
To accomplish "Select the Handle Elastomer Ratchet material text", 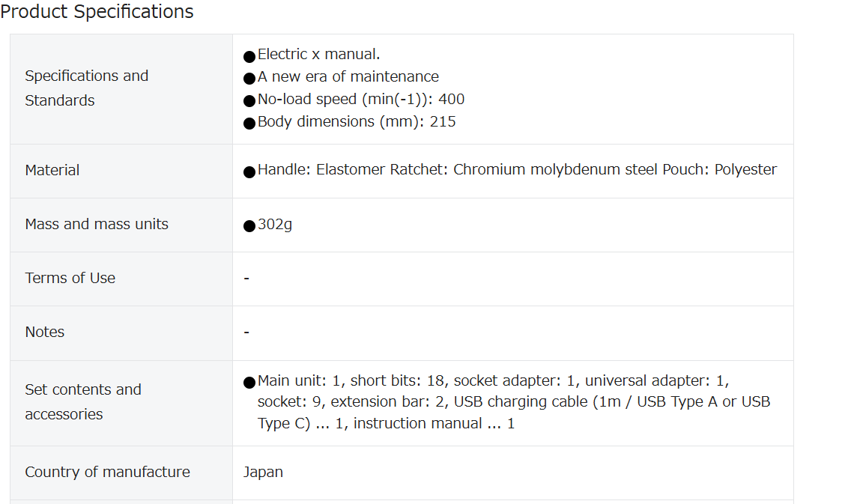I will pyautogui.click(x=517, y=170).
